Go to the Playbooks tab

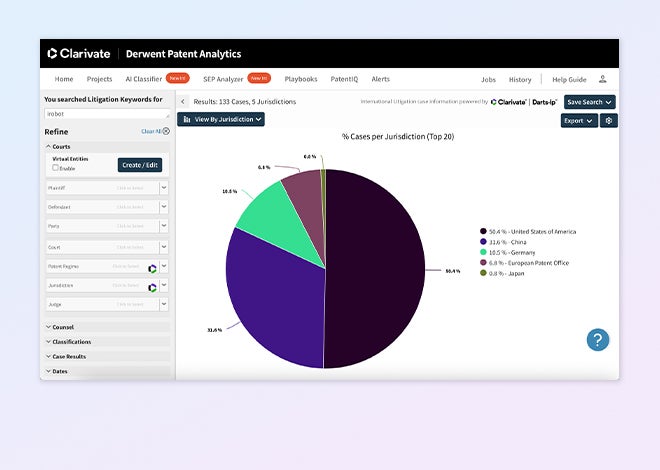301,79
